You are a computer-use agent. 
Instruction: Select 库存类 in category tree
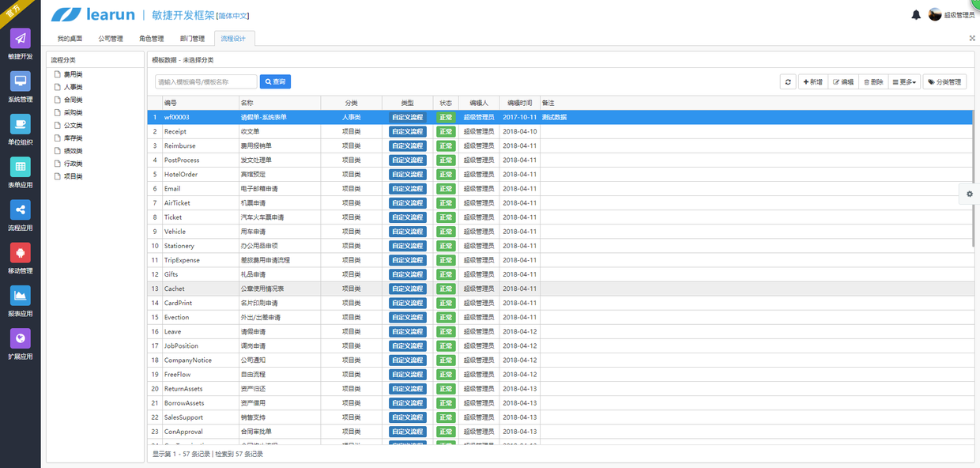pyautogui.click(x=73, y=138)
